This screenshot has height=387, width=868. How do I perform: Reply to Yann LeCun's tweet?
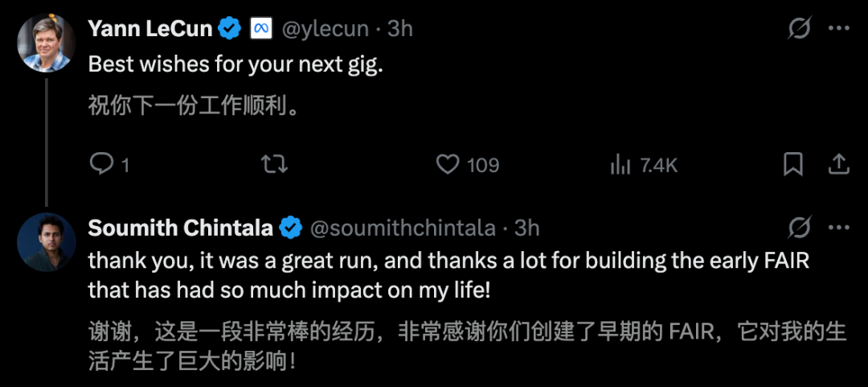102,164
